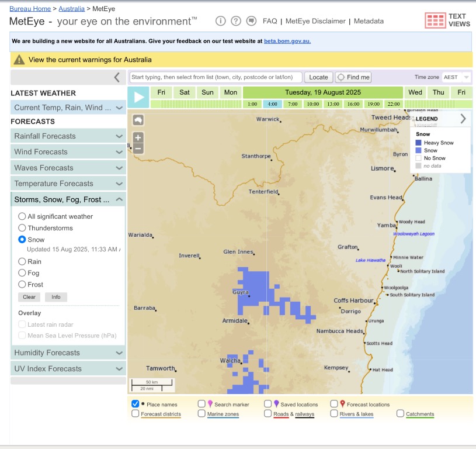Select the Snow radio option

click(22, 239)
